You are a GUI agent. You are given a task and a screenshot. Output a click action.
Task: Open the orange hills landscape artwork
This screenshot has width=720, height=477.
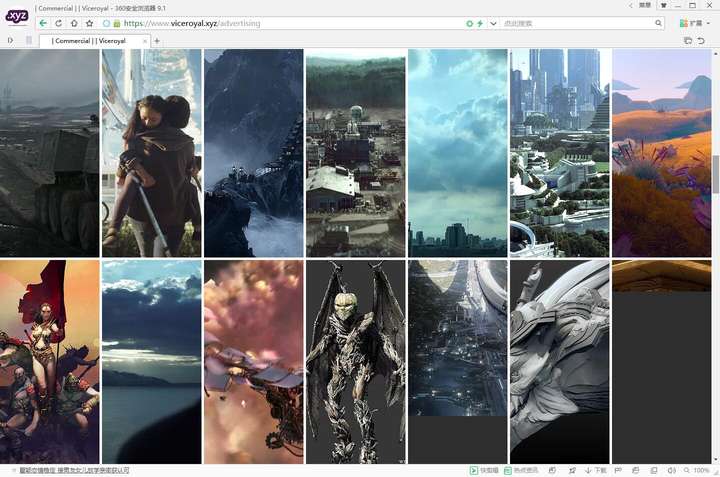pyautogui.click(x=662, y=153)
